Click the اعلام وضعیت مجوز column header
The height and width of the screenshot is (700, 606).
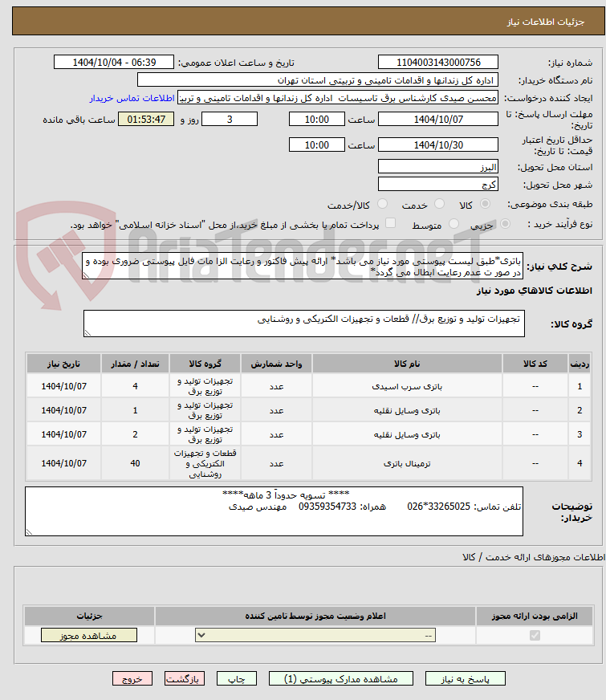tap(315, 616)
